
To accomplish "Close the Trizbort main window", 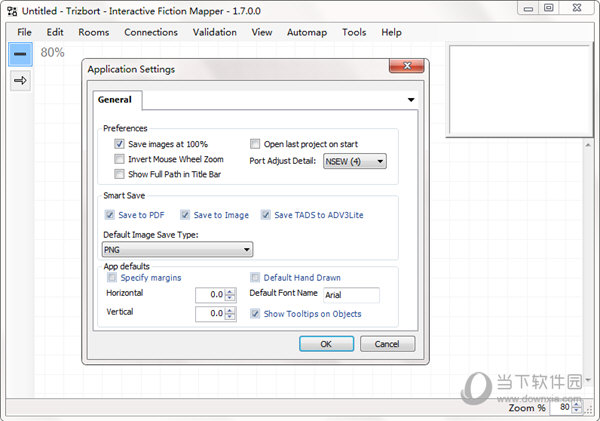I will 577,8.
